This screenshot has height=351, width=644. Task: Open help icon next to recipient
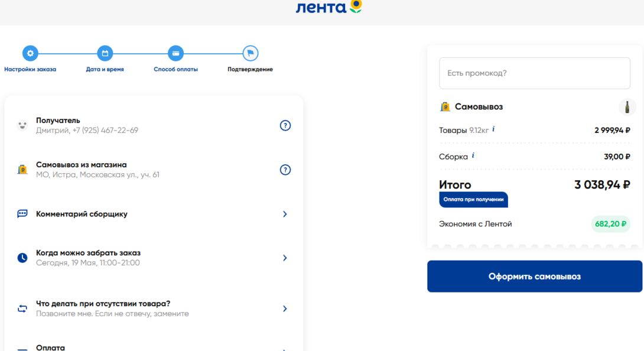click(x=285, y=125)
